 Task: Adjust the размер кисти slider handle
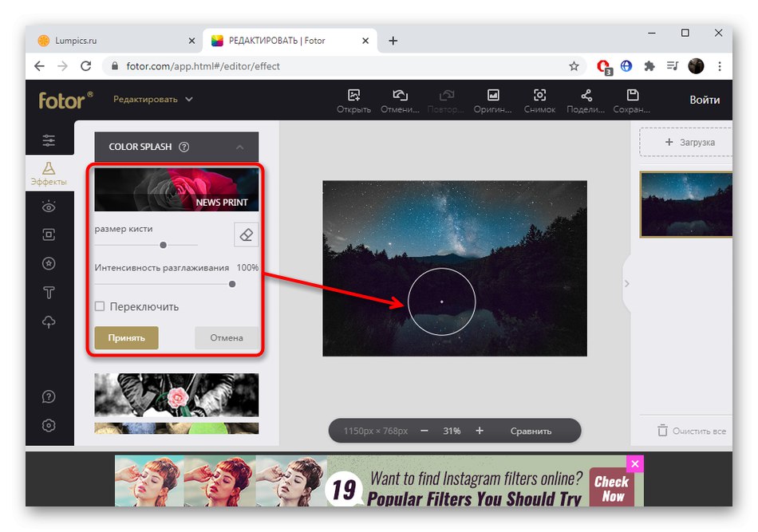tap(164, 245)
